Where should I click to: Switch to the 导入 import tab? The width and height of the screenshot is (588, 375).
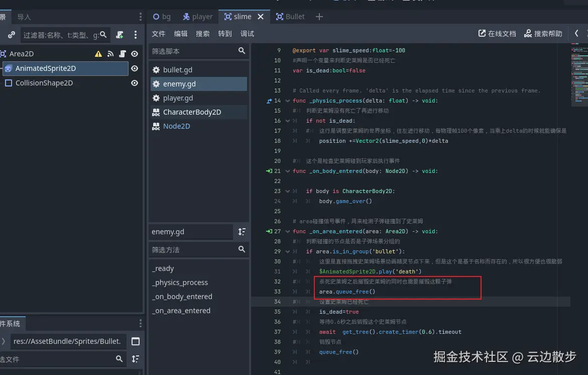[24, 17]
